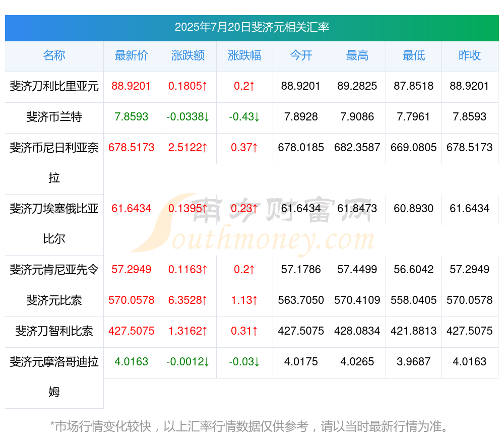Click opening value 678.0185
The image size is (504, 442).
click(x=301, y=147)
